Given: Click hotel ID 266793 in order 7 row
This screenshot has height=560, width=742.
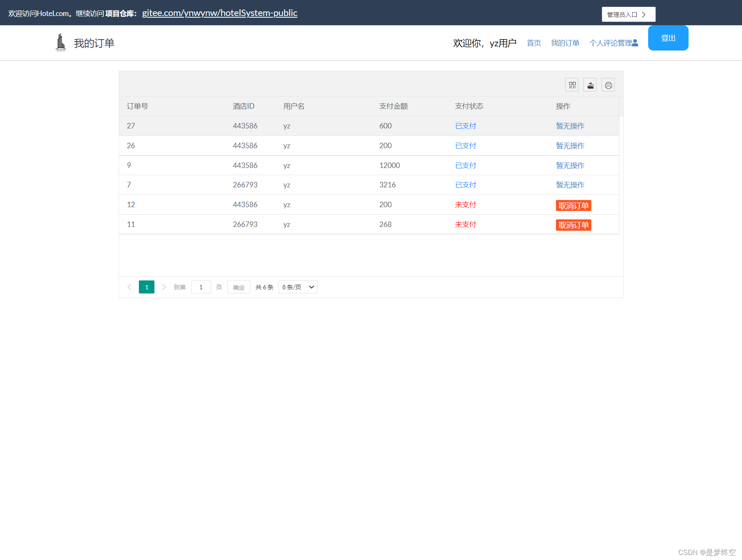Looking at the screenshot, I should tap(245, 185).
